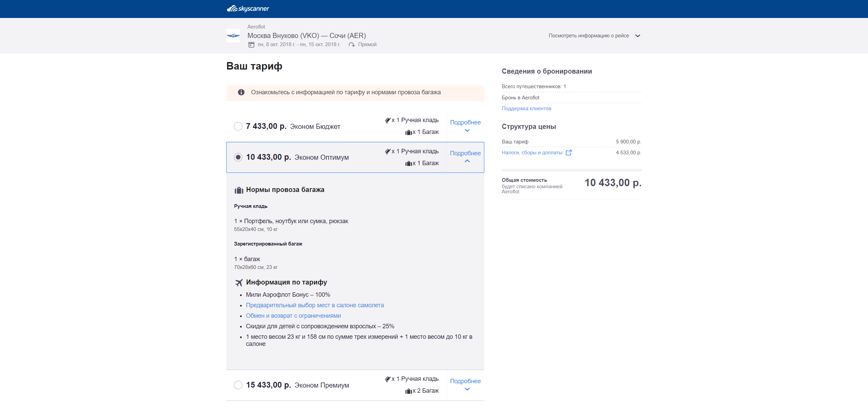Click hand luggage icon in Эконом Премиум row
This screenshot has height=410, width=868.
[x=388, y=379]
